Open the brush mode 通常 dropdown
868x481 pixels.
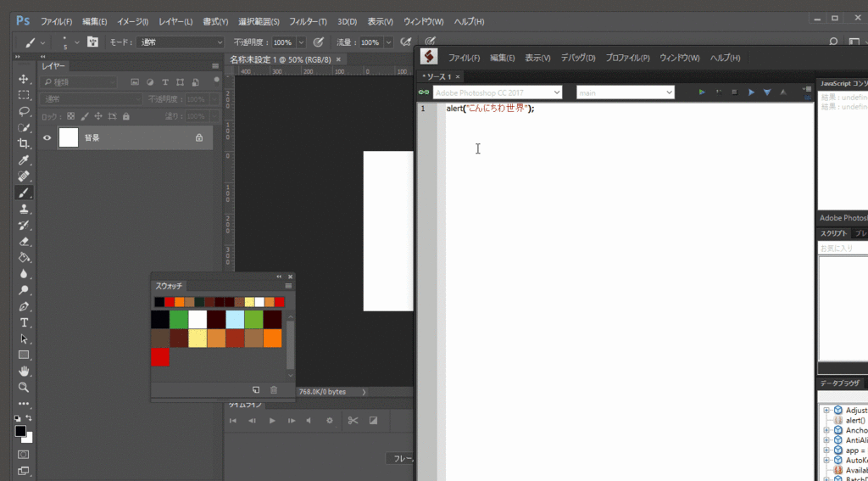[181, 42]
